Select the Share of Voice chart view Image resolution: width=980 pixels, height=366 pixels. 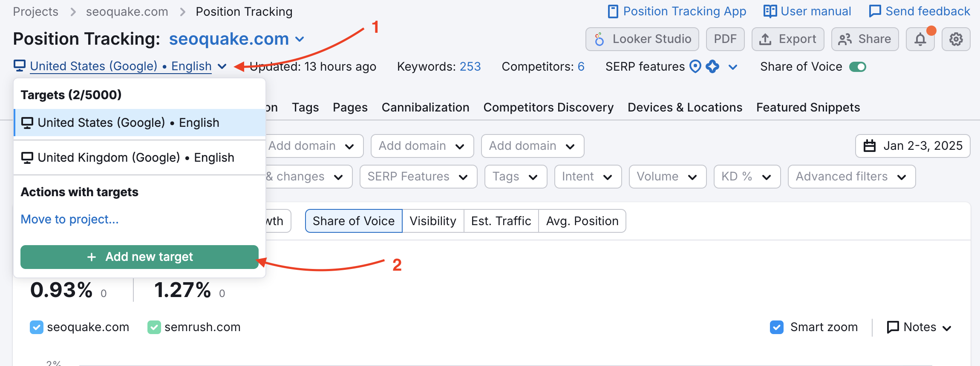[354, 221]
